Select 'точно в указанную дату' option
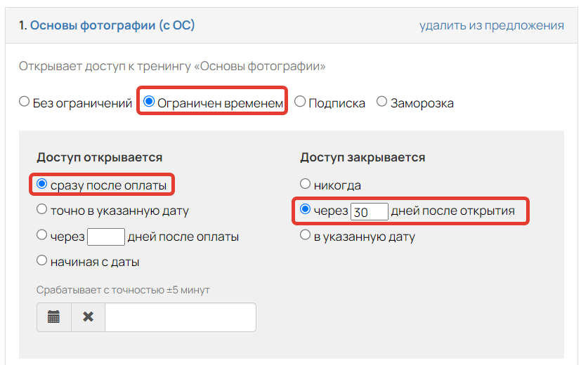 (x=41, y=209)
